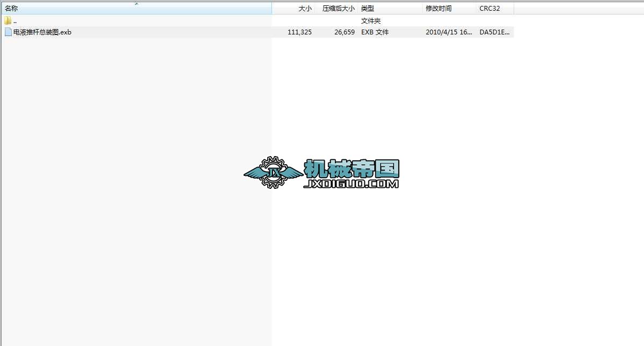Click the DA5D1E... CRC32 value

click(x=495, y=32)
